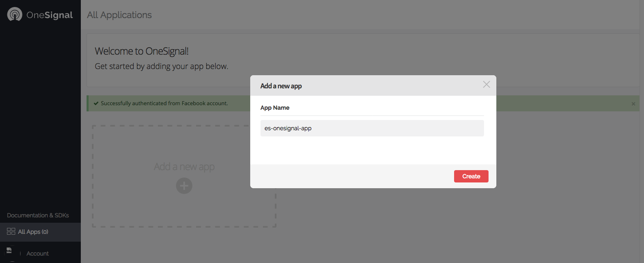The image size is (644, 263).
Task: Click the OneSignal logo icon
Action: (15, 14)
